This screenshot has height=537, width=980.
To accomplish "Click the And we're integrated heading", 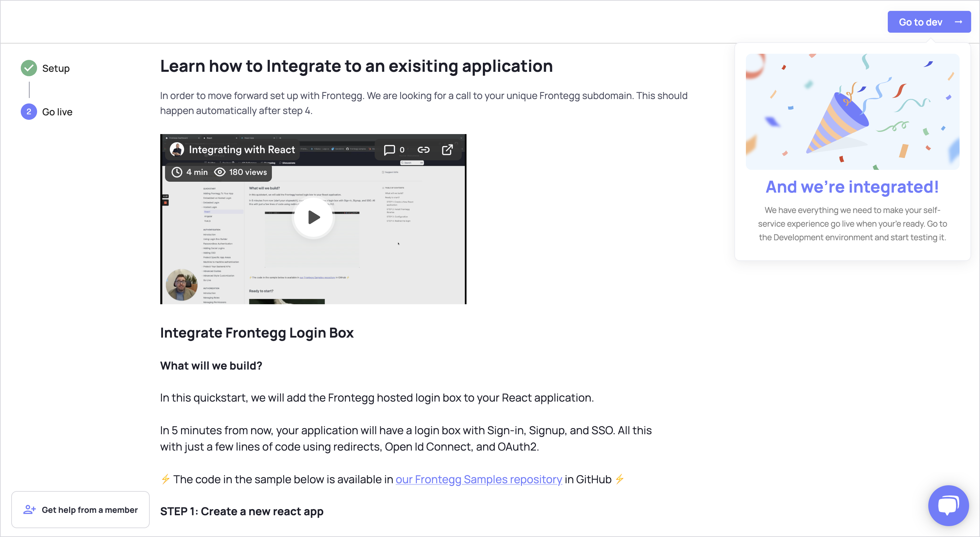I will [x=852, y=187].
